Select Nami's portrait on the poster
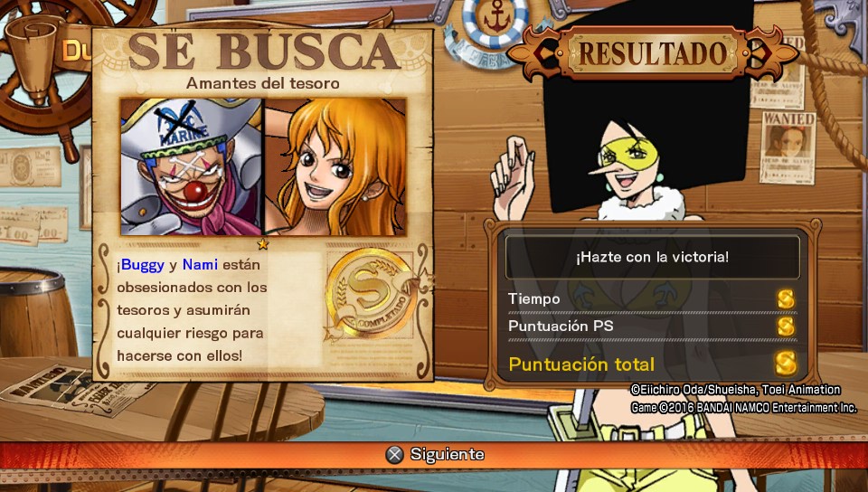 click(x=335, y=167)
